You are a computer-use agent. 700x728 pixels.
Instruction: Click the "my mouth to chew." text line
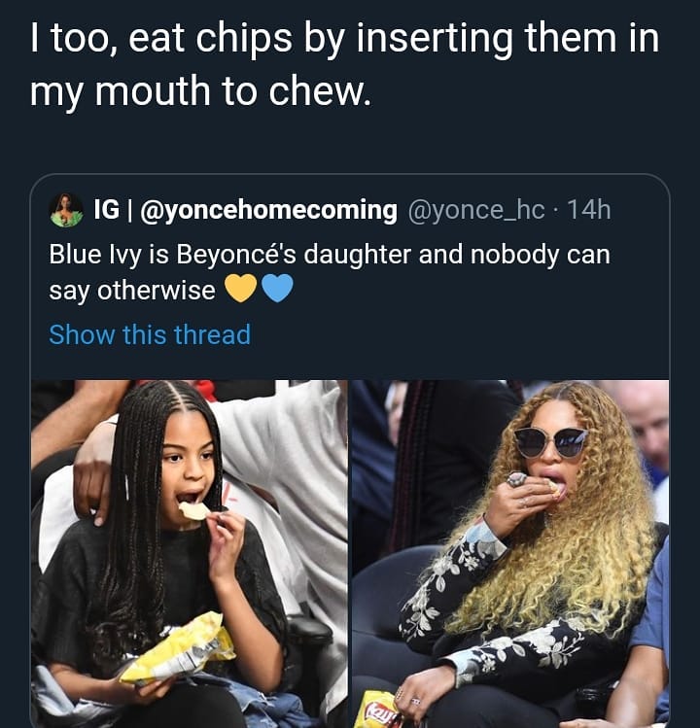click(201, 91)
